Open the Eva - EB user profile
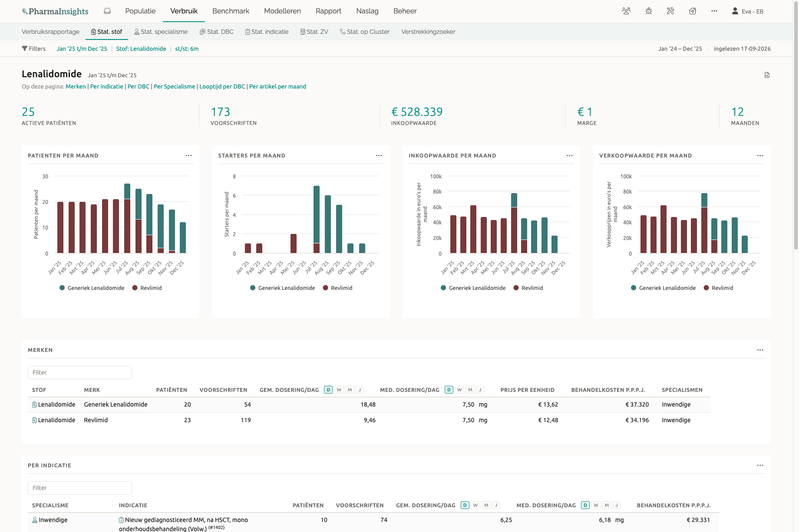 click(747, 11)
